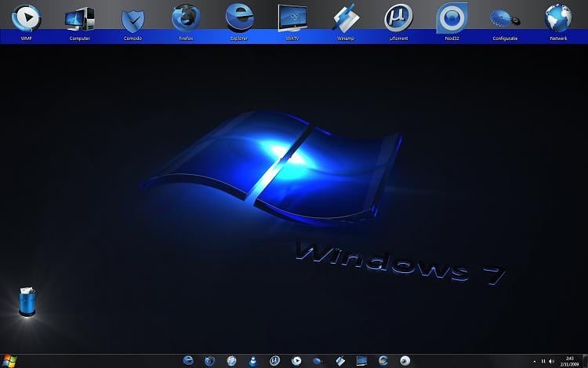Open Computer from the top dock
Viewport: 588px width, 368px height.
(79, 20)
